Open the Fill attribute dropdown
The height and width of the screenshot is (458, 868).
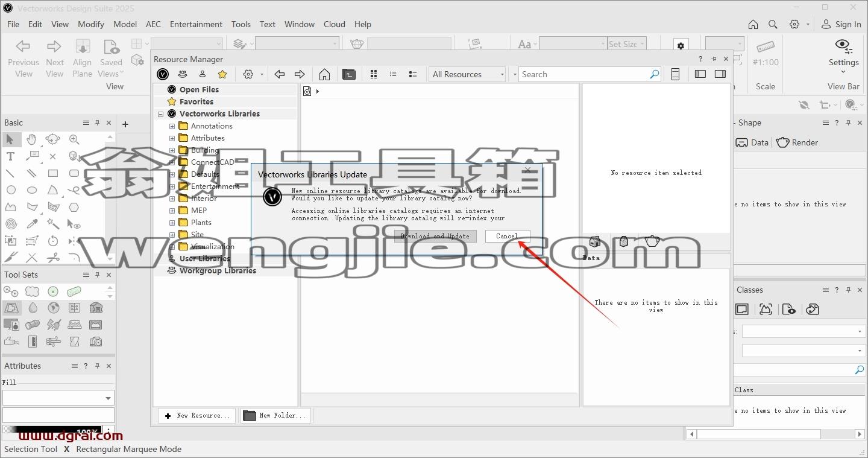tap(58, 398)
